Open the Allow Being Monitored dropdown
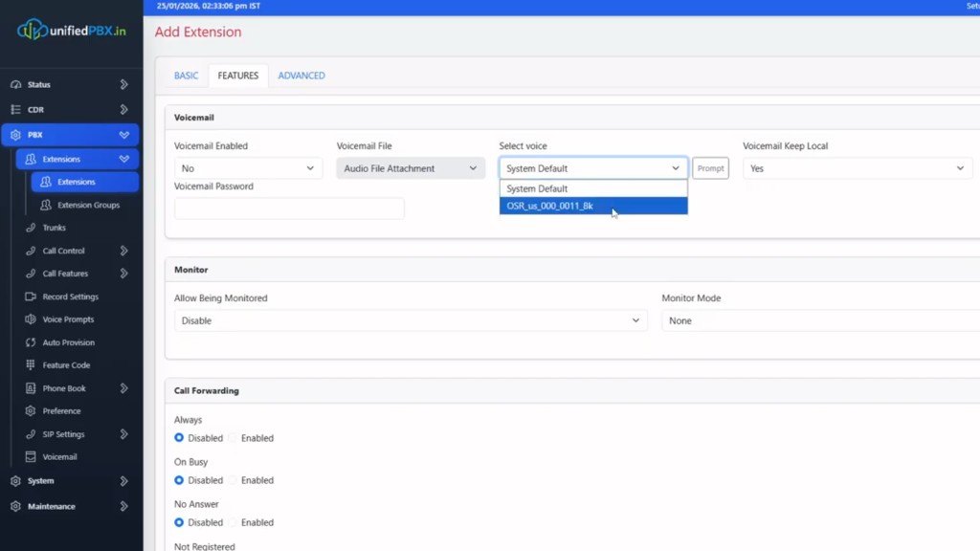 tap(411, 320)
